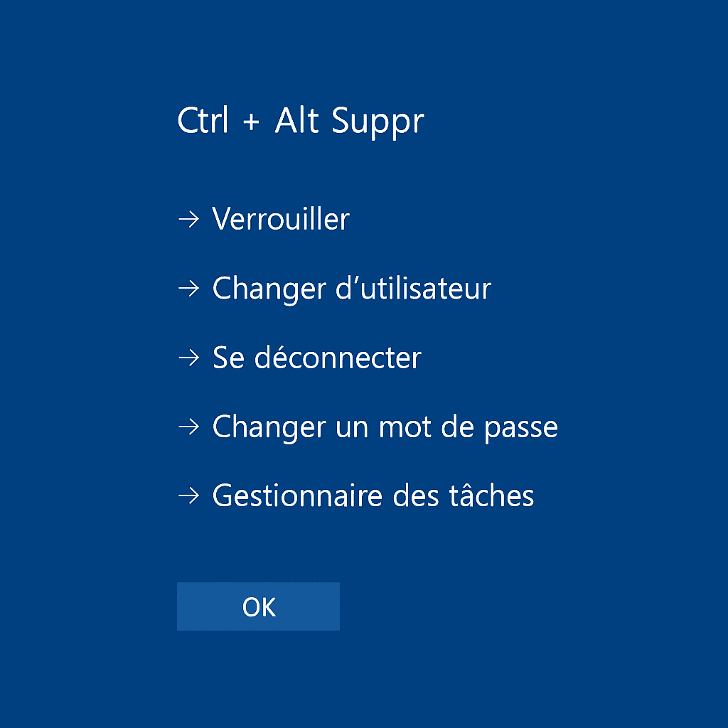
Task: Switch user accounts via Changer d'utilisateur
Action: [x=350, y=288]
